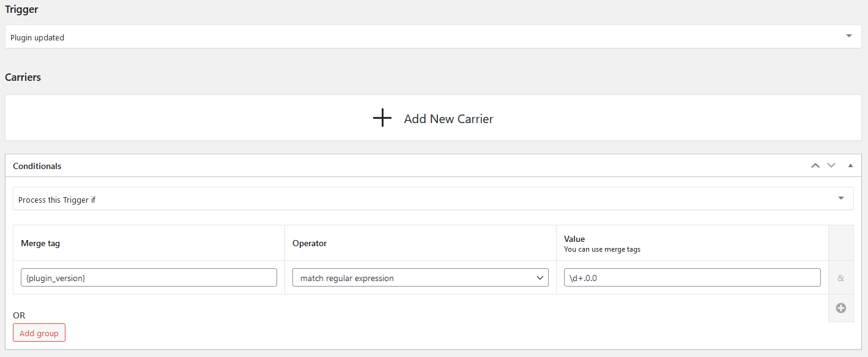Screen dimensions: 868x357
Task: Click chevron on the Operator select box
Action: [540, 277]
